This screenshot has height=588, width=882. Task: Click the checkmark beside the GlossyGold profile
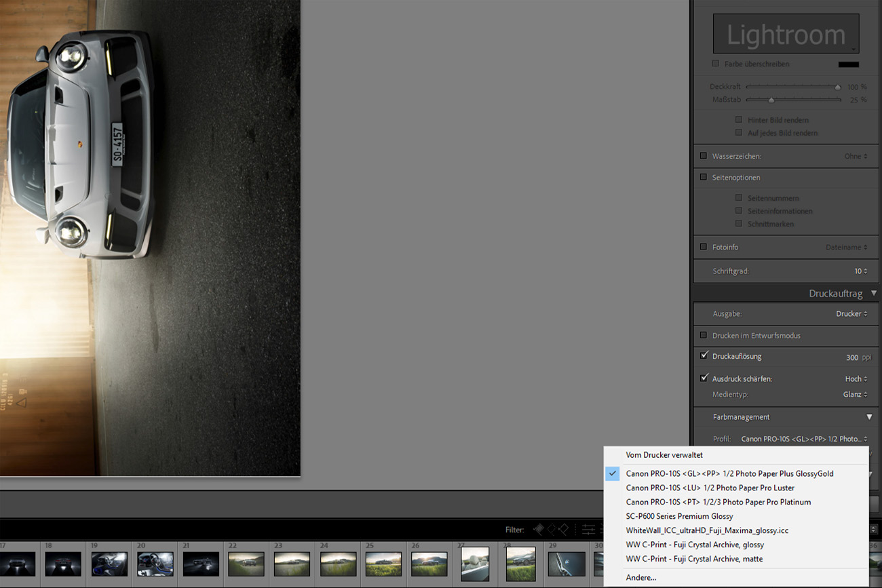tap(613, 473)
